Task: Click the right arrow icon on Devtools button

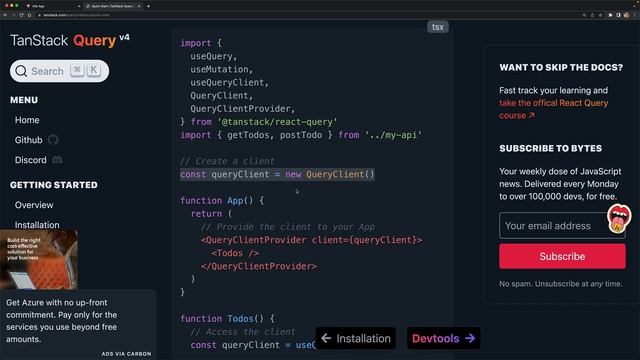Action: [470, 338]
